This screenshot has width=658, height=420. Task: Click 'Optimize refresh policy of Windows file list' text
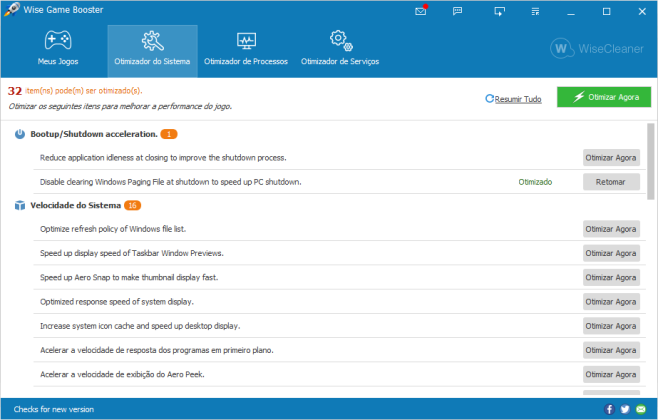[113, 229]
